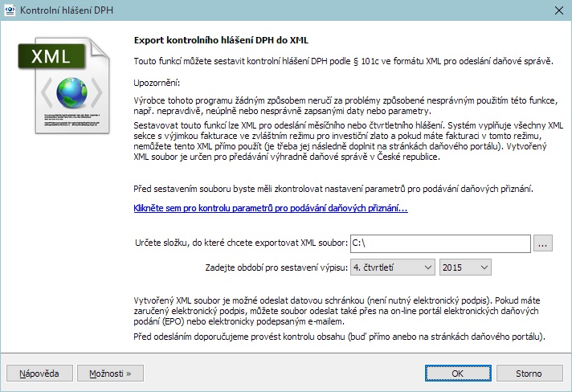Viewport: 572px width, 392px height.
Task: Click the 'Upozornění:' warning label
Action: (x=157, y=82)
